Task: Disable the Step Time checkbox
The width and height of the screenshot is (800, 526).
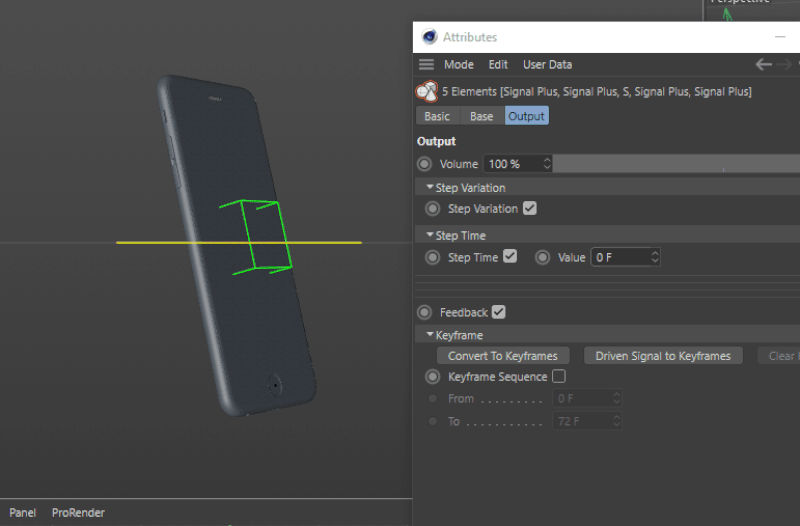Action: 510,257
